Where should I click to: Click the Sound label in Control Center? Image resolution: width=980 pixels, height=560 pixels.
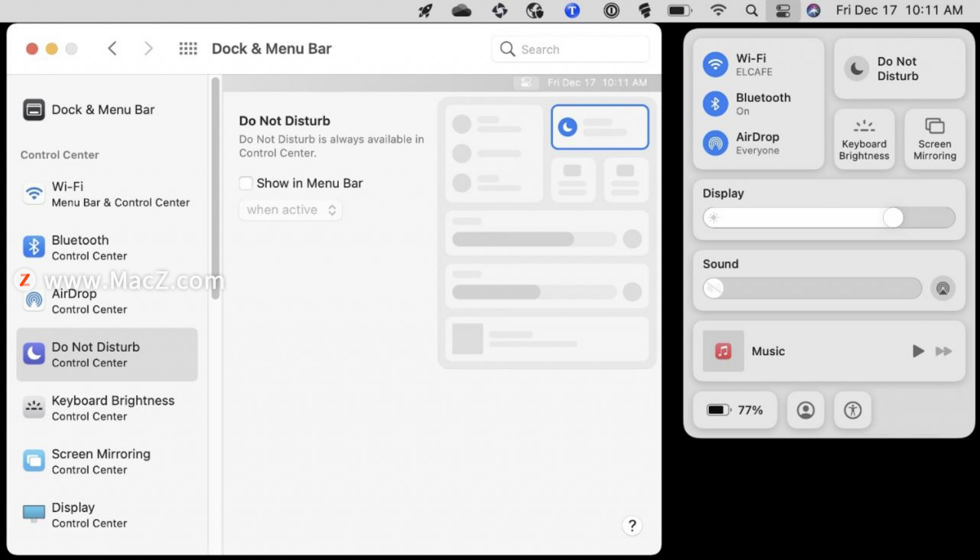pos(721,264)
